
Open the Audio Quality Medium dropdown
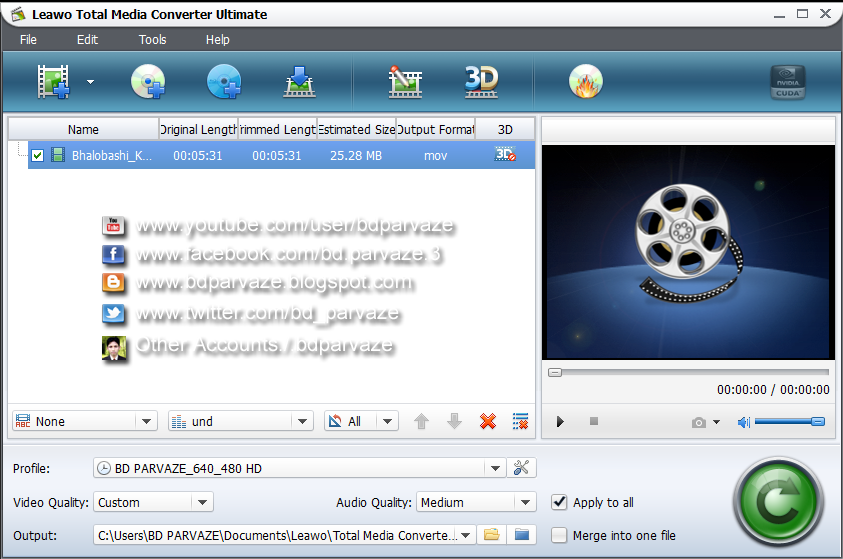(x=476, y=503)
